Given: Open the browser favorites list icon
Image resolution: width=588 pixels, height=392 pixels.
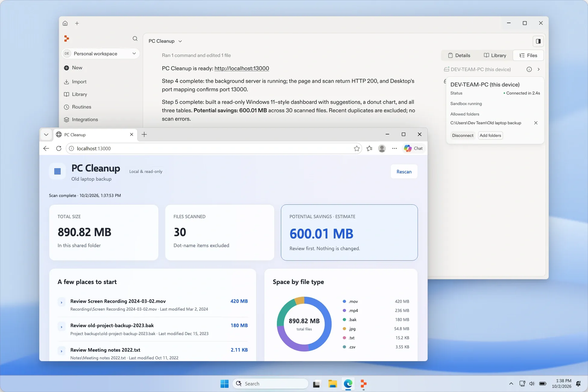Looking at the screenshot, I should [x=369, y=148].
